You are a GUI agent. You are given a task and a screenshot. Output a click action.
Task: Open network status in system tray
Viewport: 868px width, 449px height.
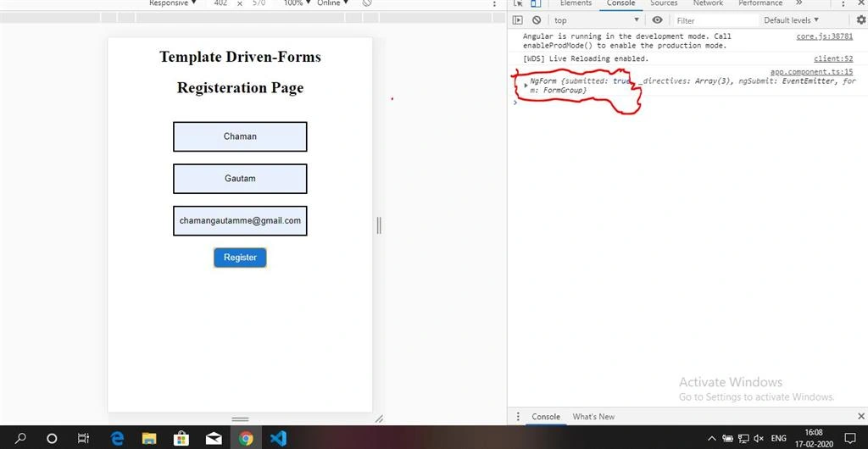pos(743,439)
